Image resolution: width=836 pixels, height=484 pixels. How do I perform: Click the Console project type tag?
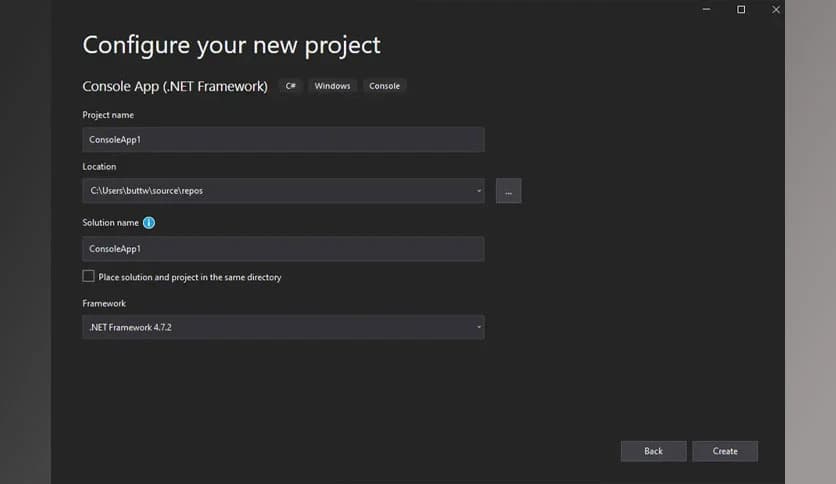(x=384, y=86)
